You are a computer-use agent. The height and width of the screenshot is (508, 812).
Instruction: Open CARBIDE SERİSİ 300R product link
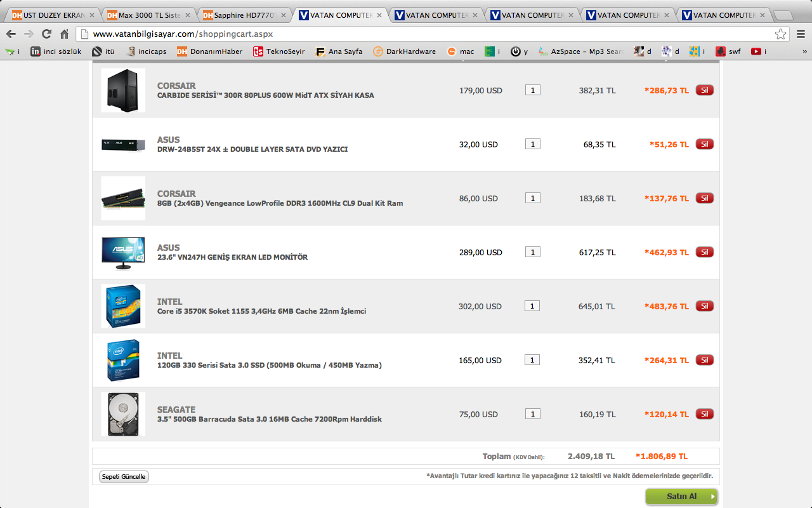[265, 95]
